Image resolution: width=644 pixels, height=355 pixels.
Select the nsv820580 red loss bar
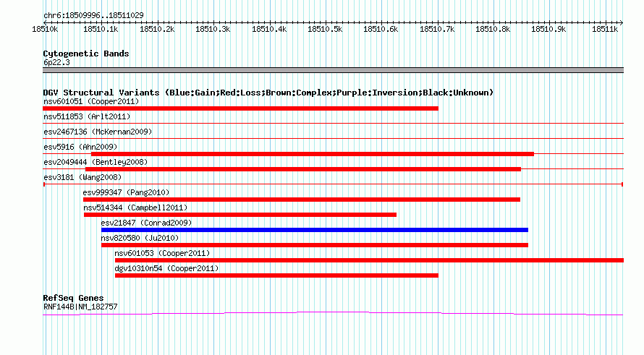[315, 245]
